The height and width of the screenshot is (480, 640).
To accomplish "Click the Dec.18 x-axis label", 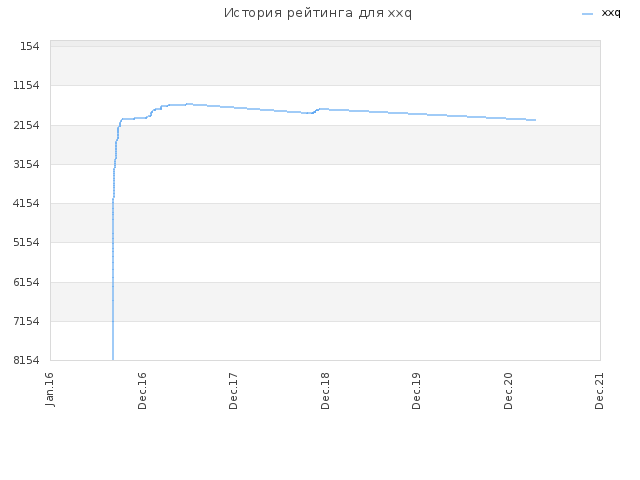I will (x=325, y=391).
